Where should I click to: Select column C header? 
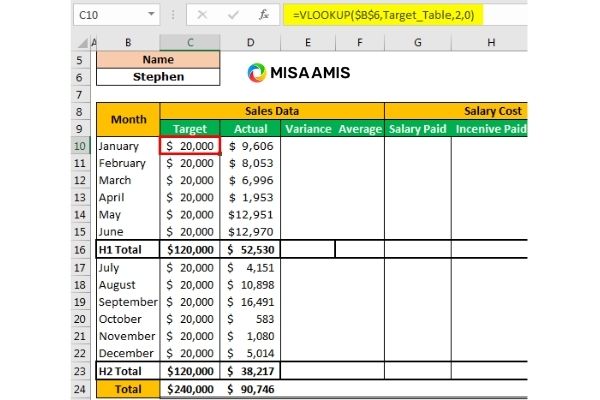(x=190, y=42)
